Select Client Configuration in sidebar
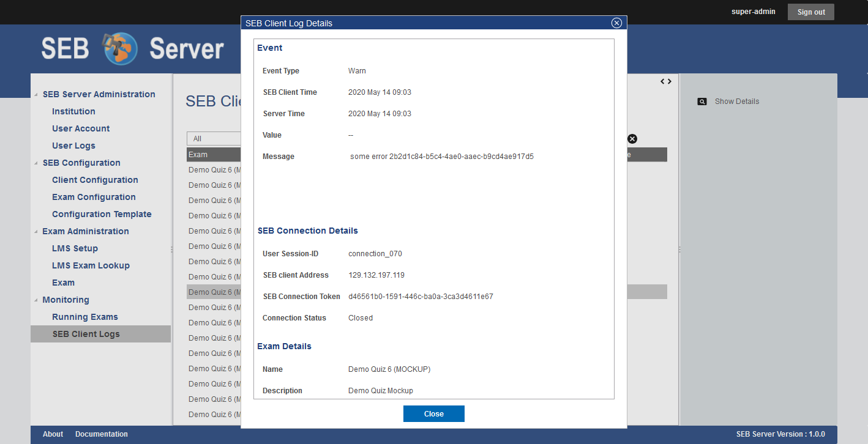The height and width of the screenshot is (444, 868). coord(95,180)
